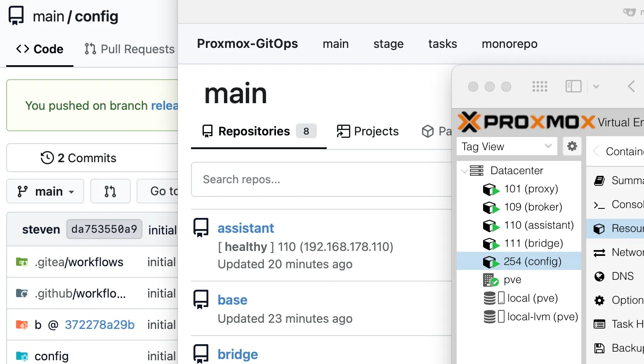Screen dimensions: 644x364
Task: Click the repository icon beside main/config
Action: click(x=16, y=16)
